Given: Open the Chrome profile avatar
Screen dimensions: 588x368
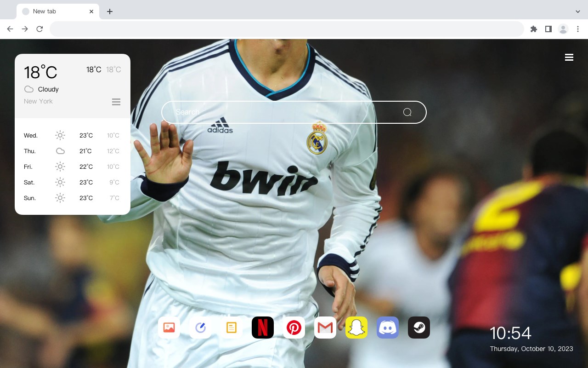Looking at the screenshot, I should [x=563, y=29].
